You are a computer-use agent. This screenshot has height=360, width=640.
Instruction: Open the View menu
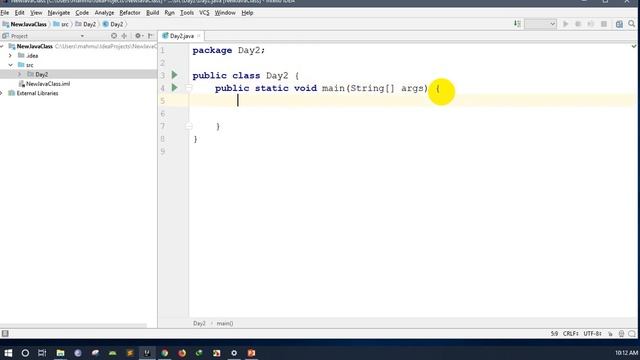[36, 13]
